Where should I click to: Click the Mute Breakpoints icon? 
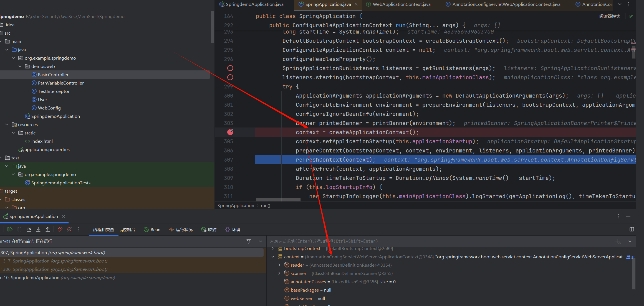(x=69, y=229)
